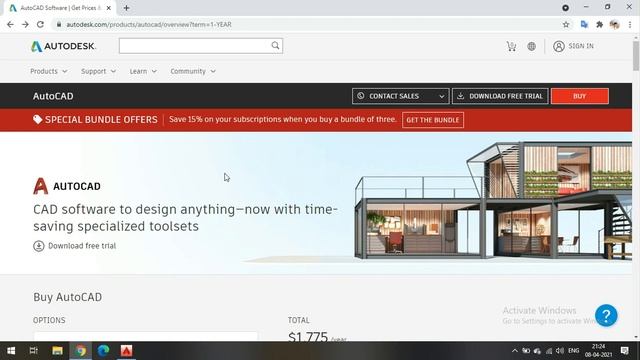Viewport: 640px width, 360px height.
Task: Click the page vertical scrollbar thumb
Action: tap(636, 55)
